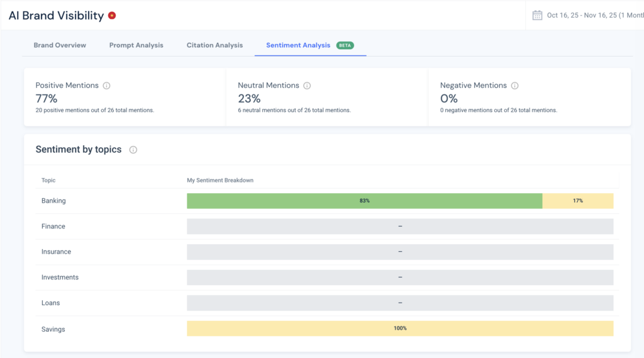The width and height of the screenshot is (644, 358).
Task: Click the Insurance topic name
Action: pos(56,252)
